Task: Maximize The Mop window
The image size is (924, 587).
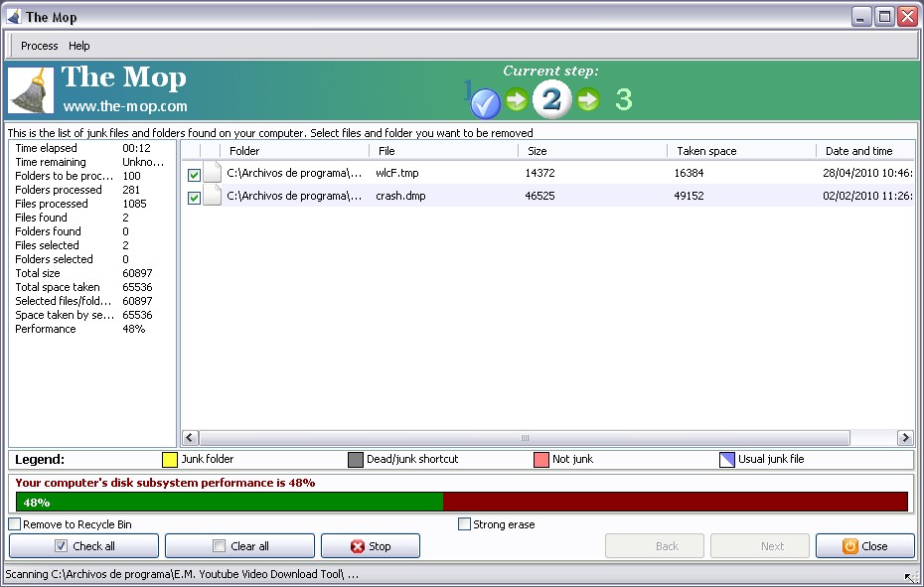Action: 884,17
